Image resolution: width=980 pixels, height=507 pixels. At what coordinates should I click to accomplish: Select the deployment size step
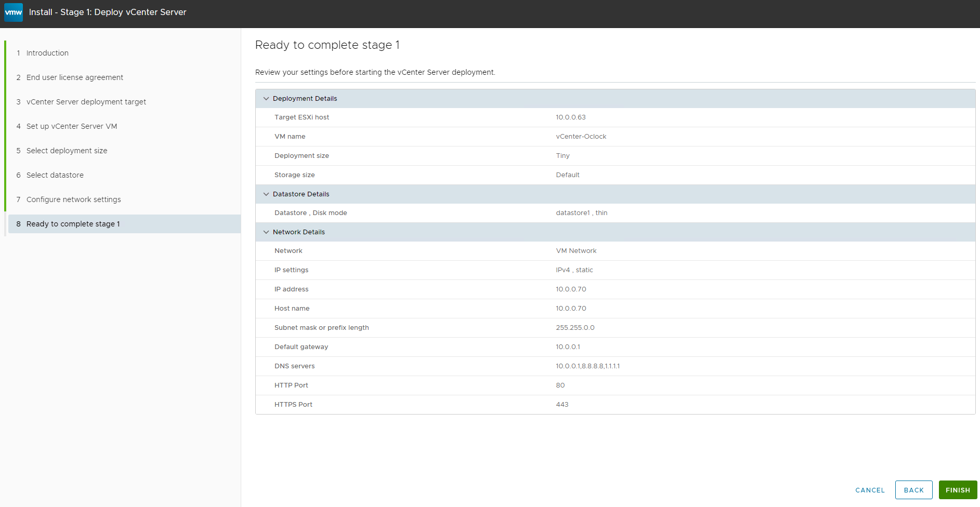coord(67,151)
